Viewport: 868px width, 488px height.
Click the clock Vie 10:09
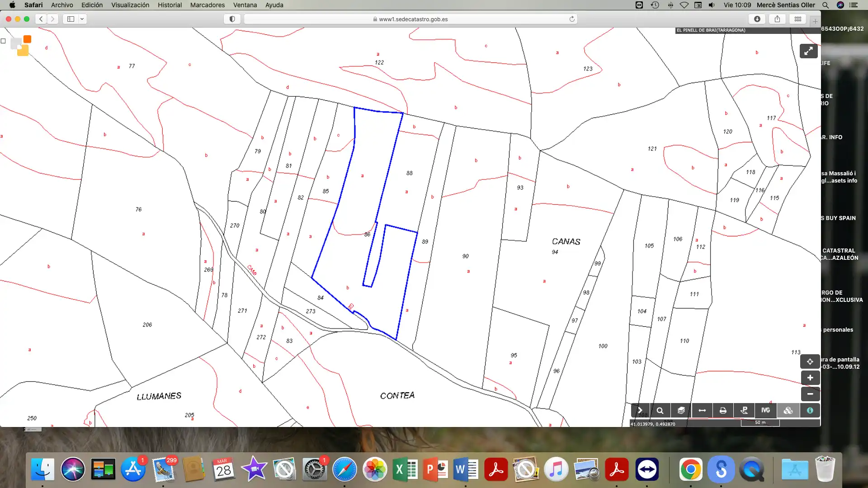[x=737, y=5]
